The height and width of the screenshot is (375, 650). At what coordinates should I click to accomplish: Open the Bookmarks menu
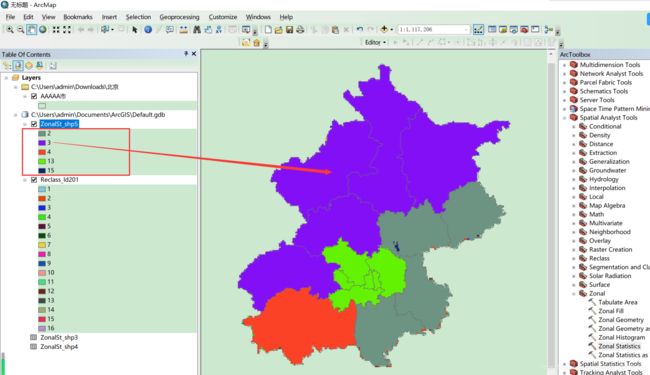78,17
